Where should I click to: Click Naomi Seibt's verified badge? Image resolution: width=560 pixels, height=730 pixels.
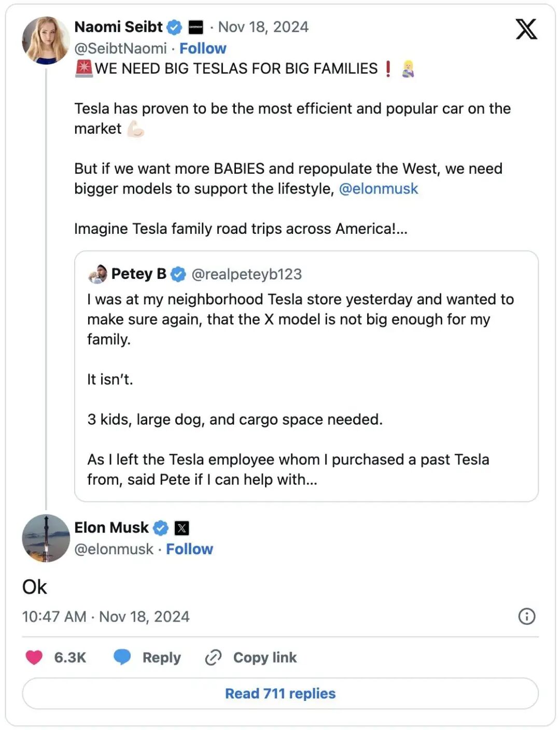[174, 27]
